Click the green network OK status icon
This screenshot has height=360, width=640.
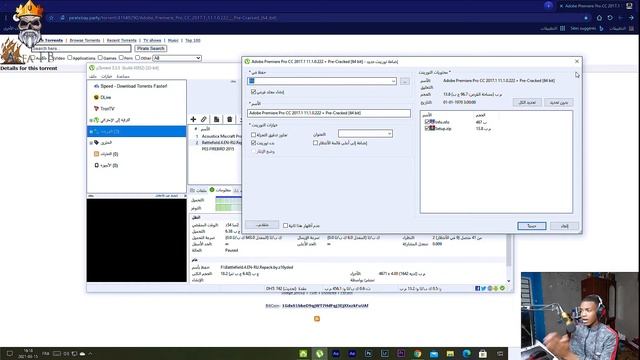pyautogui.click(x=502, y=289)
